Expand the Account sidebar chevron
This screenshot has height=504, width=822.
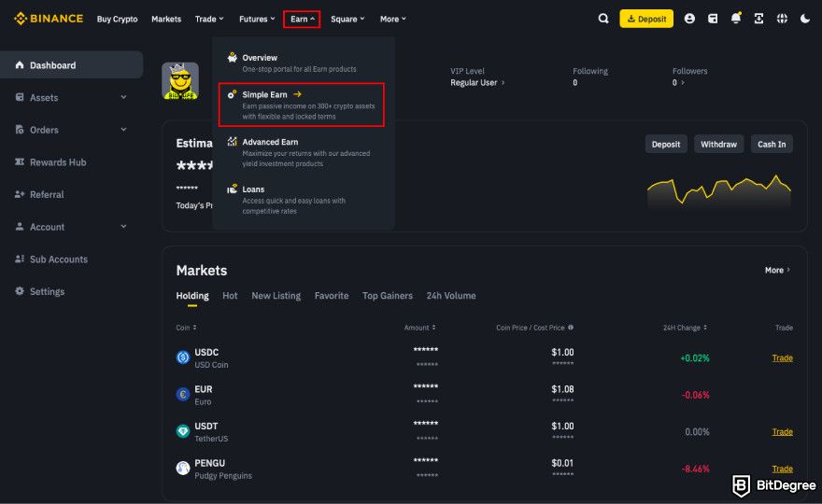[x=123, y=226]
